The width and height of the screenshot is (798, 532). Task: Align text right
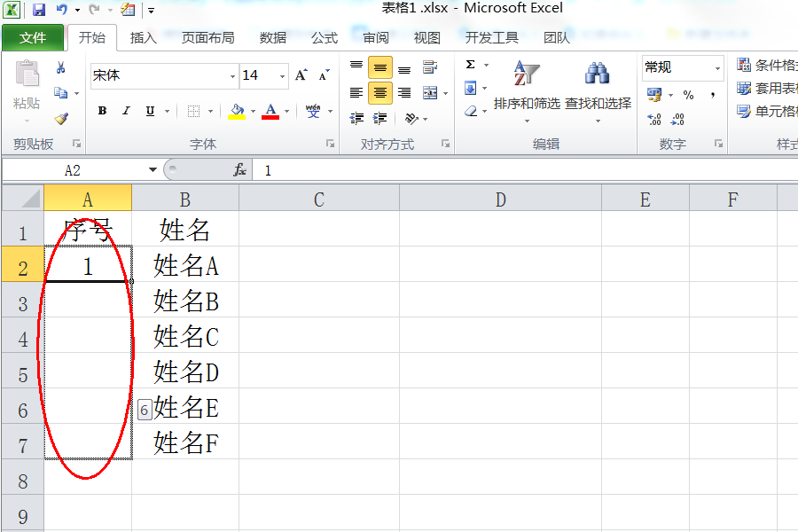(x=404, y=92)
